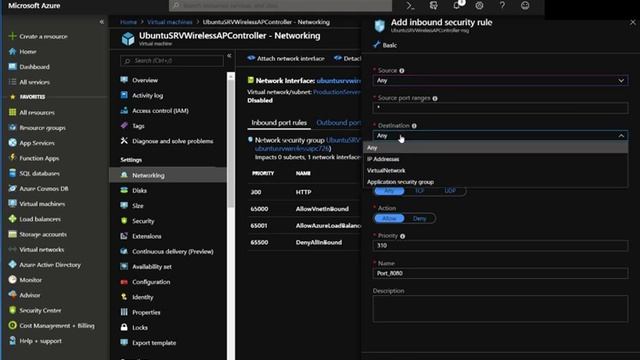Collapse the VM resource menu
Viewport: 640px width, 360px height.
coord(229,56)
